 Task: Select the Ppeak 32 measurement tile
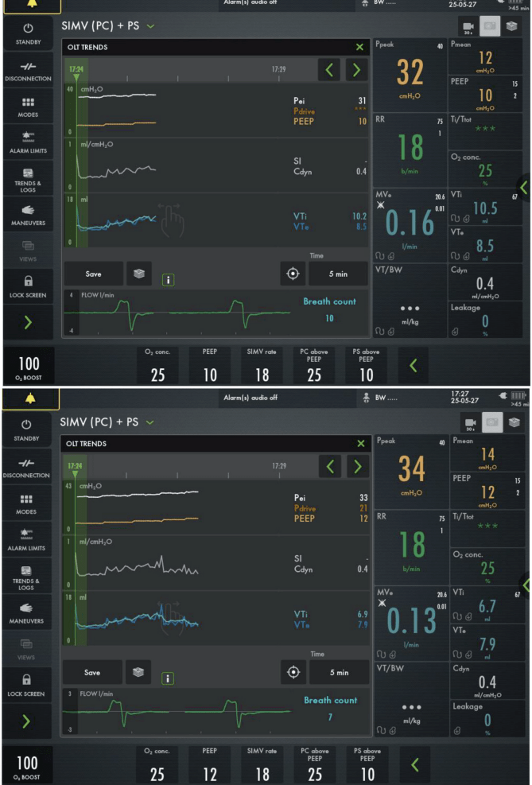(410, 76)
